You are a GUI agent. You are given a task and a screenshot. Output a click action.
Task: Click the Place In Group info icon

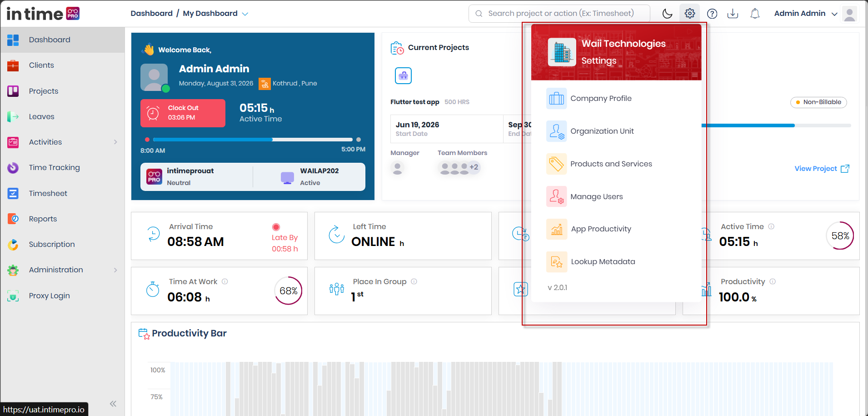coord(414,281)
